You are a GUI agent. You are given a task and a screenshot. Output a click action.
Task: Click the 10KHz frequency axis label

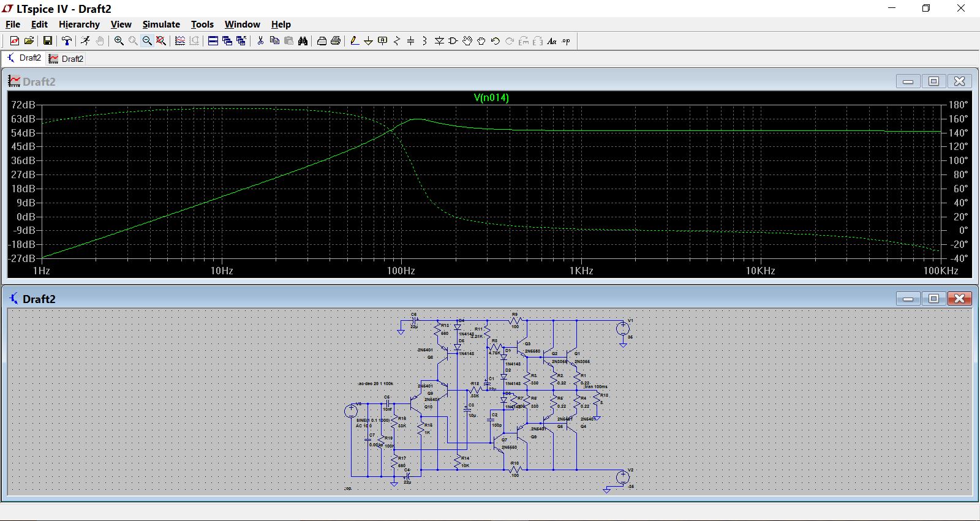[x=760, y=271]
